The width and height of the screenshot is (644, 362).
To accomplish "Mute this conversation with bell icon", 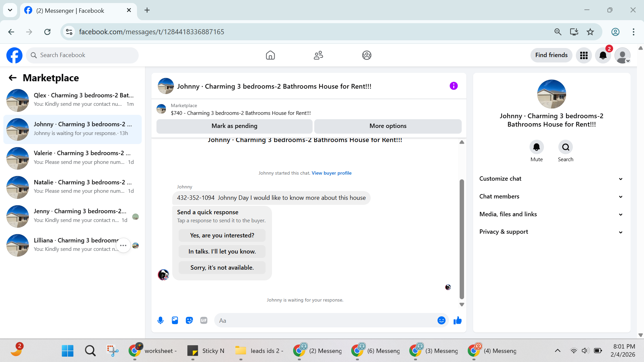I will pos(537,147).
